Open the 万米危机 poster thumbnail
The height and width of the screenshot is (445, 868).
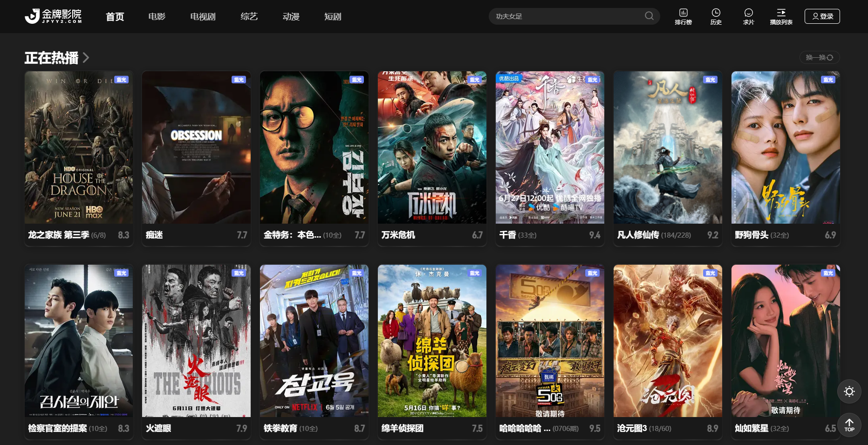point(432,147)
